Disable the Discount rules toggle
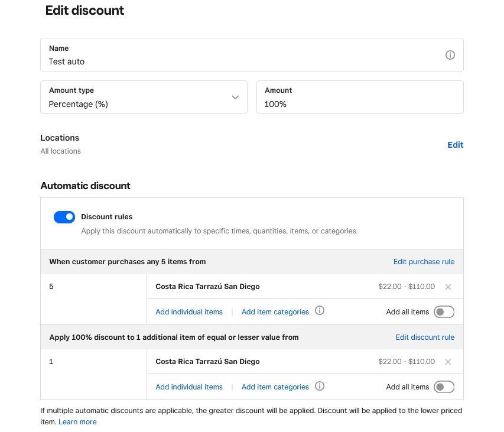The width and height of the screenshot is (504, 432). 64,217
